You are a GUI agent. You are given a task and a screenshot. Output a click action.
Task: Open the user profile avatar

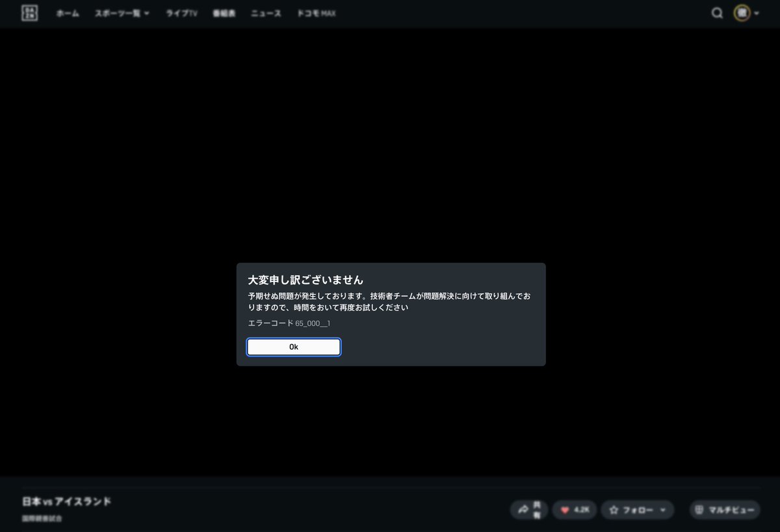tap(742, 13)
